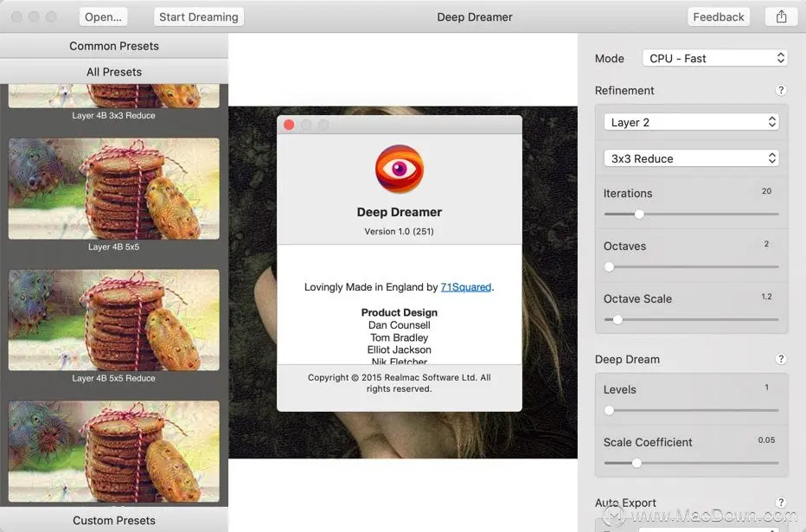Switch to Custom Presets section
Viewport: 806px width, 532px height.
click(x=114, y=520)
